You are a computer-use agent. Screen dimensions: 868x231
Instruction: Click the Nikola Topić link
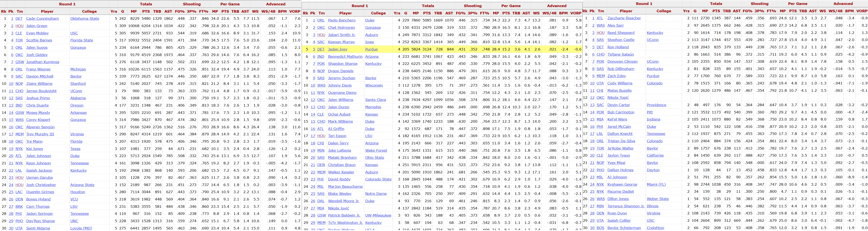(618, 98)
